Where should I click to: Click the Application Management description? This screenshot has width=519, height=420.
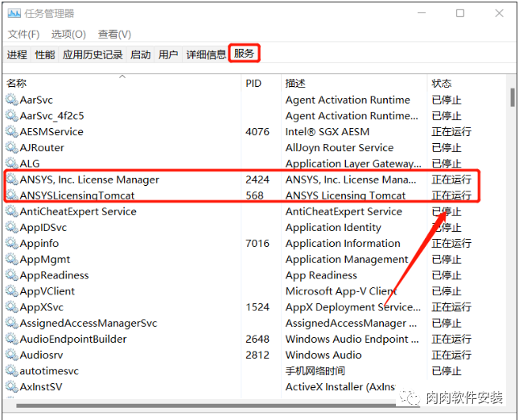tap(347, 259)
